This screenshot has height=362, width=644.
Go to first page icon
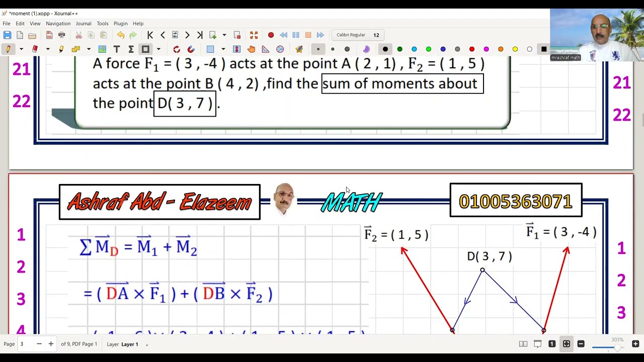tap(150, 35)
